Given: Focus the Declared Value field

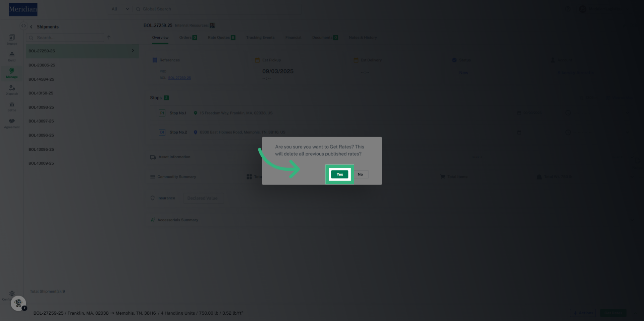Looking at the screenshot, I should coord(204,198).
